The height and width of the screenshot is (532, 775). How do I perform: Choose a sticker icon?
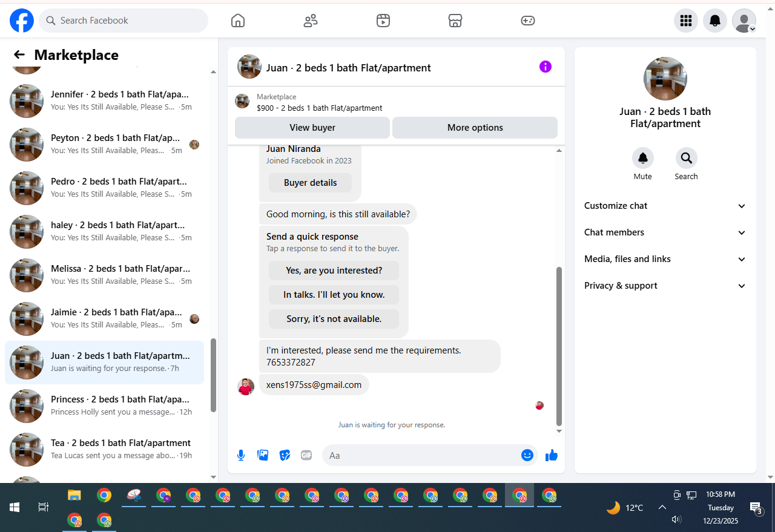click(285, 455)
